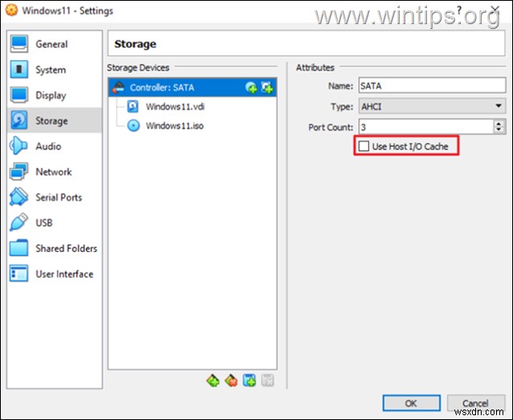Decrease the Port Count value
Image resolution: width=513 pixels, height=420 pixels.
(x=499, y=130)
